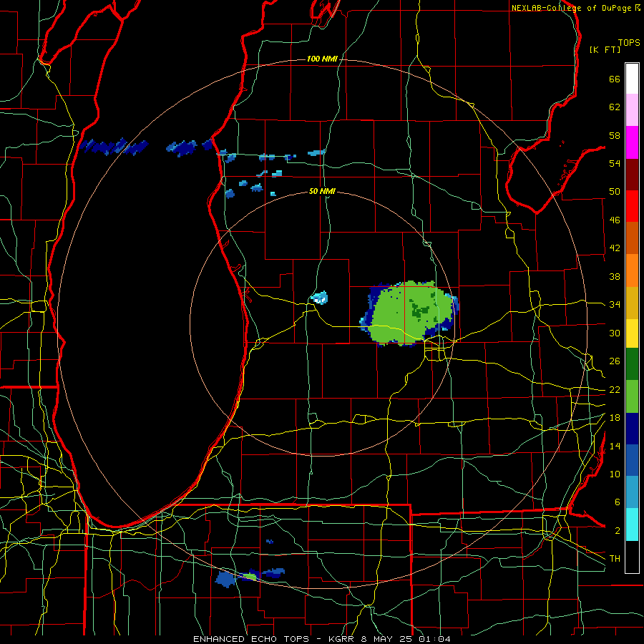Click the NEXLAB-College of DuPage credit text

[571, 8]
